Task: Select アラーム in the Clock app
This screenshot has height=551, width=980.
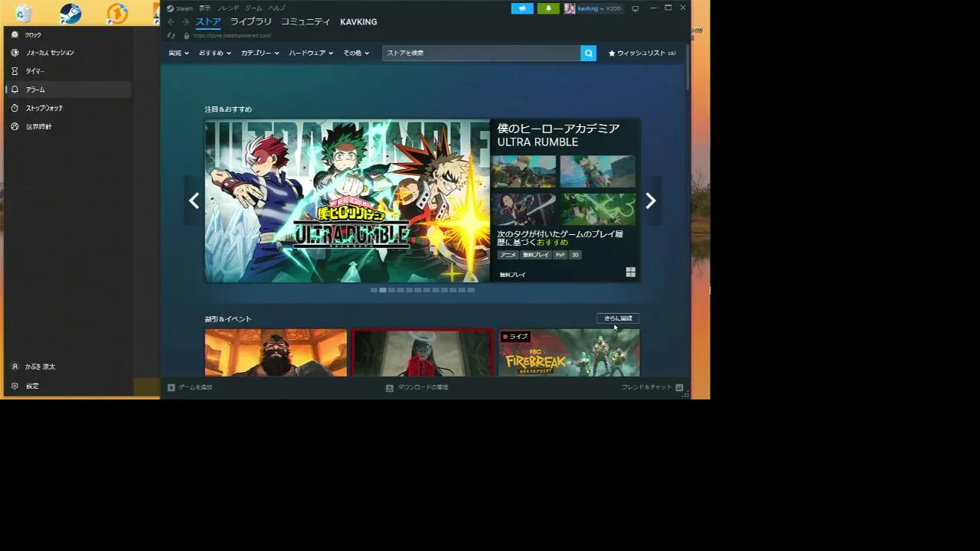Action: point(69,90)
